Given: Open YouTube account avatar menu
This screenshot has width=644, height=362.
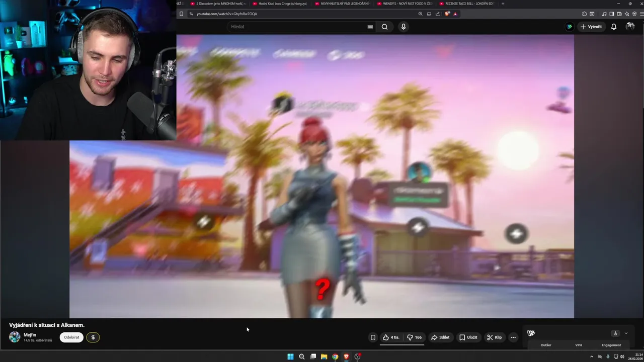Looking at the screenshot, I should [x=630, y=27].
